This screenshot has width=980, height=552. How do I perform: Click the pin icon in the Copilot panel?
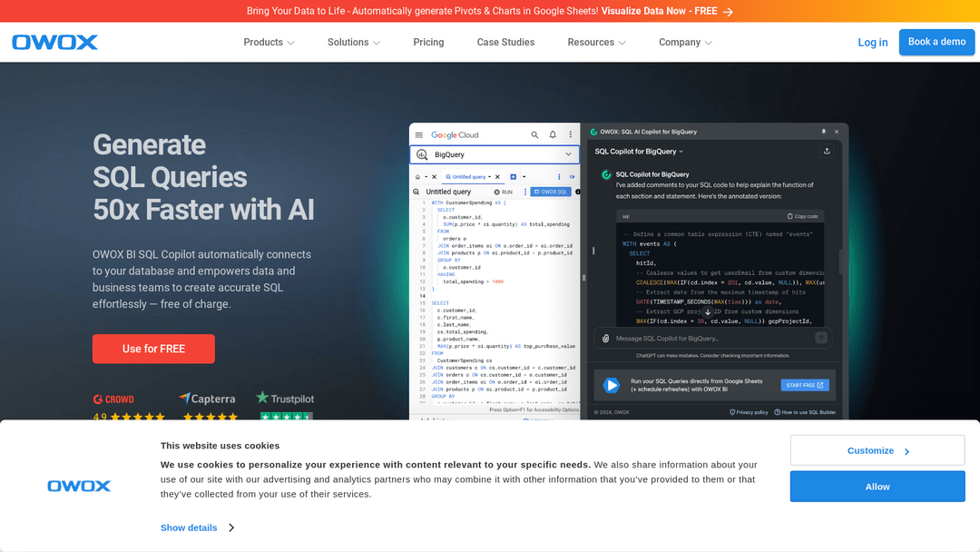pyautogui.click(x=823, y=132)
